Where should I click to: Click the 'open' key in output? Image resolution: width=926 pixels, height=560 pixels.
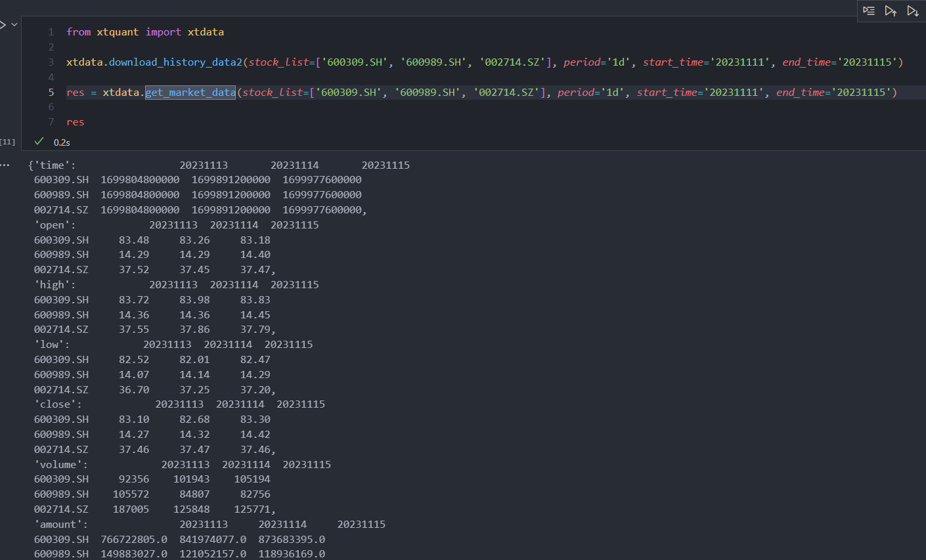(x=55, y=225)
